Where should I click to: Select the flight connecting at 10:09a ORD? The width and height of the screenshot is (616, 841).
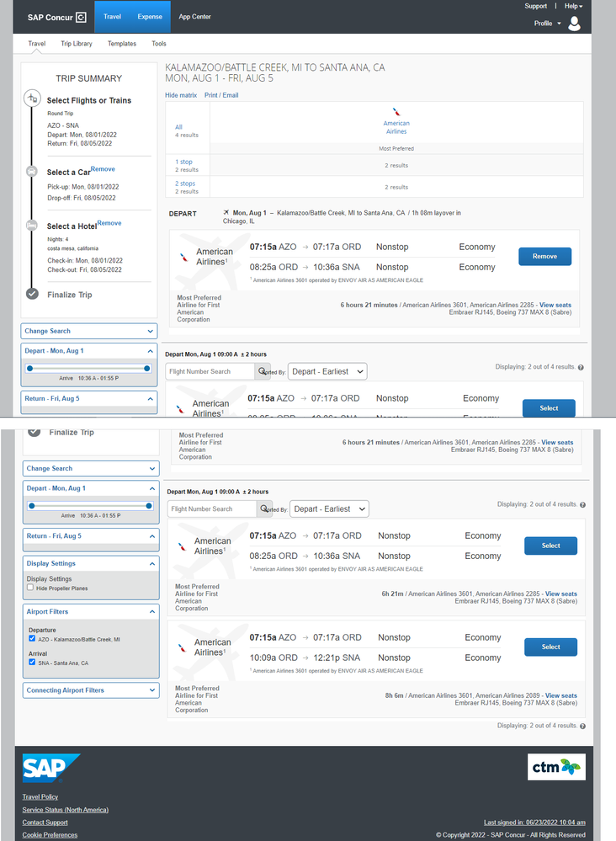click(x=550, y=647)
